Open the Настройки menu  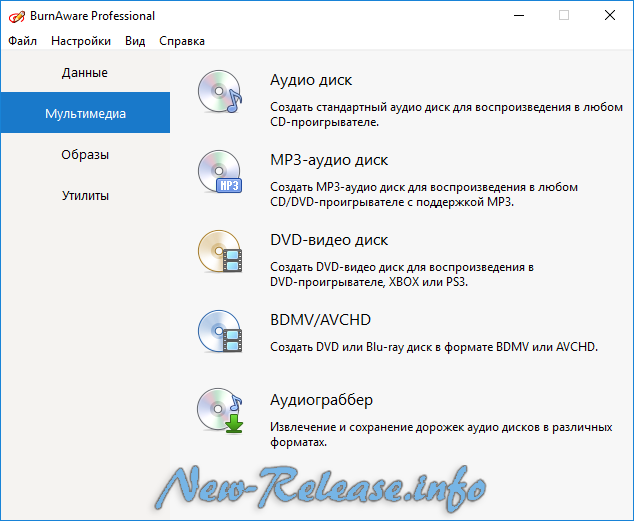81,41
